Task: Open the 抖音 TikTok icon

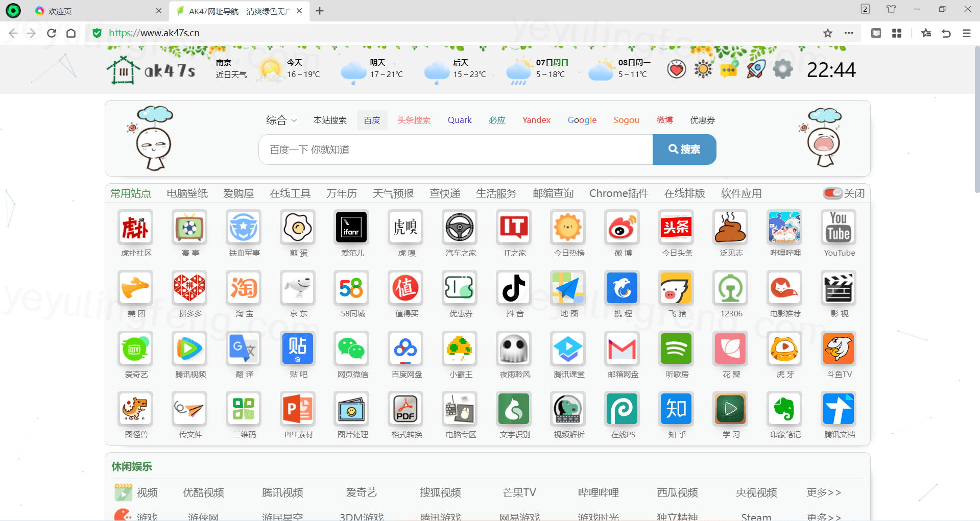Action: click(514, 288)
